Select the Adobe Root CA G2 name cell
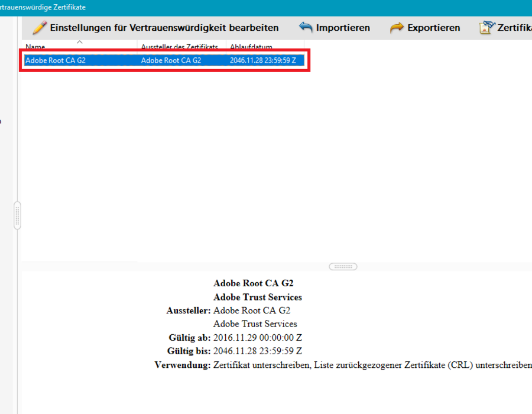Viewport: 532px width, 414px height. pos(56,60)
